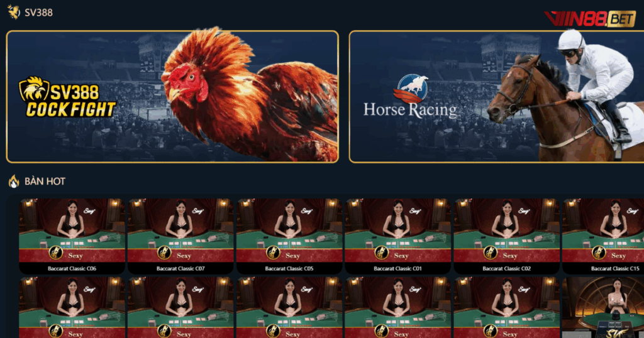Open the Baccarat Classic C05 table
Screen dimensions: 644x338
(289, 236)
